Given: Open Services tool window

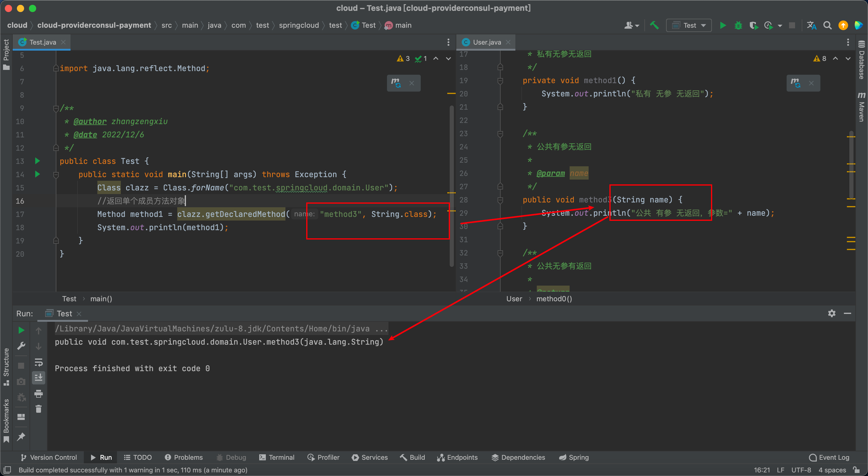Looking at the screenshot, I should coord(370,457).
